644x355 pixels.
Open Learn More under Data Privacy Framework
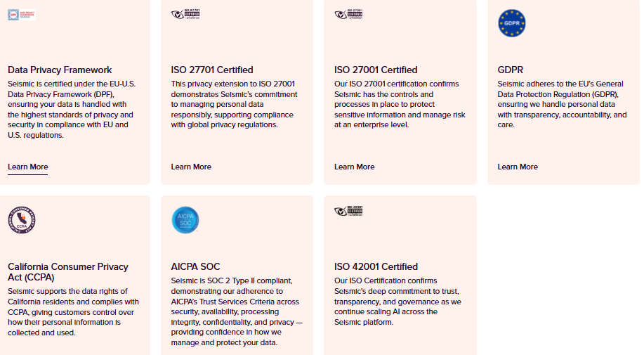[28, 167]
